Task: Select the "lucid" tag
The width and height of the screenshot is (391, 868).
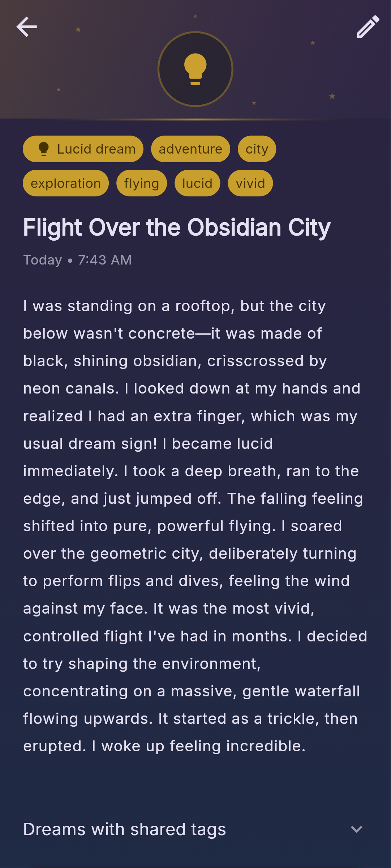Action: (197, 183)
